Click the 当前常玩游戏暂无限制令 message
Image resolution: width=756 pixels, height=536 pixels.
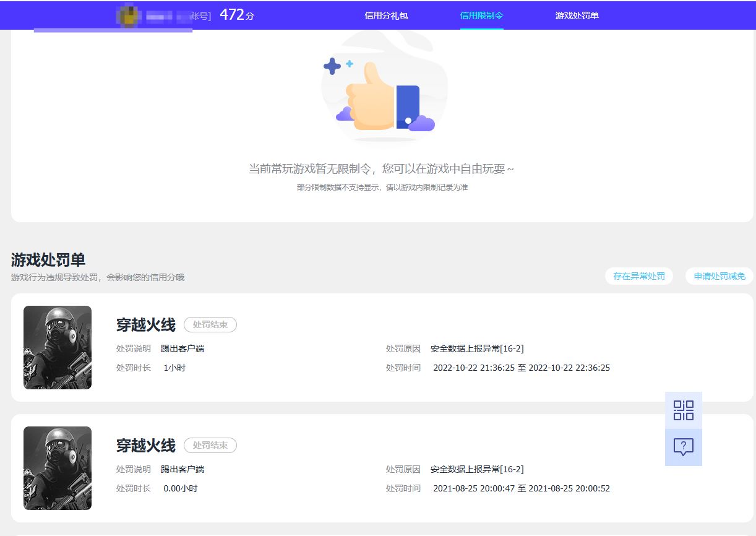381,169
